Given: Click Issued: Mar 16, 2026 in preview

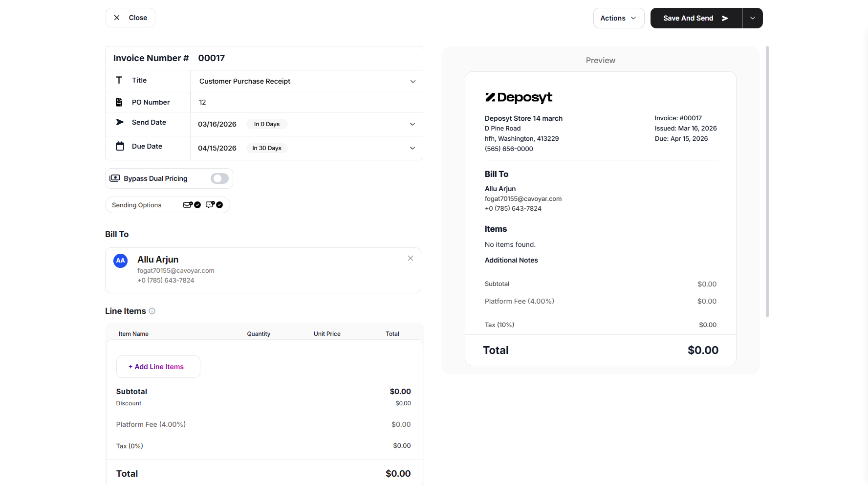Looking at the screenshot, I should [686, 128].
